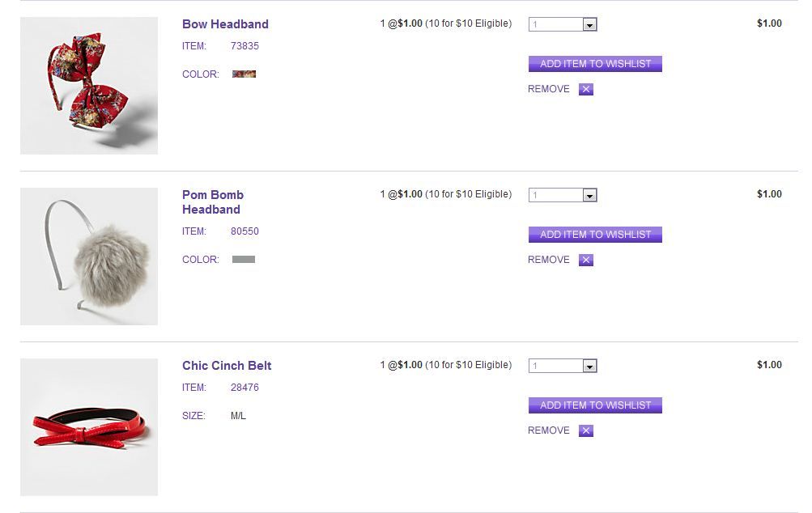Viewport: 812px width, 513px height.
Task: Click the Bow Headband floral color swatch
Action: coord(244,74)
